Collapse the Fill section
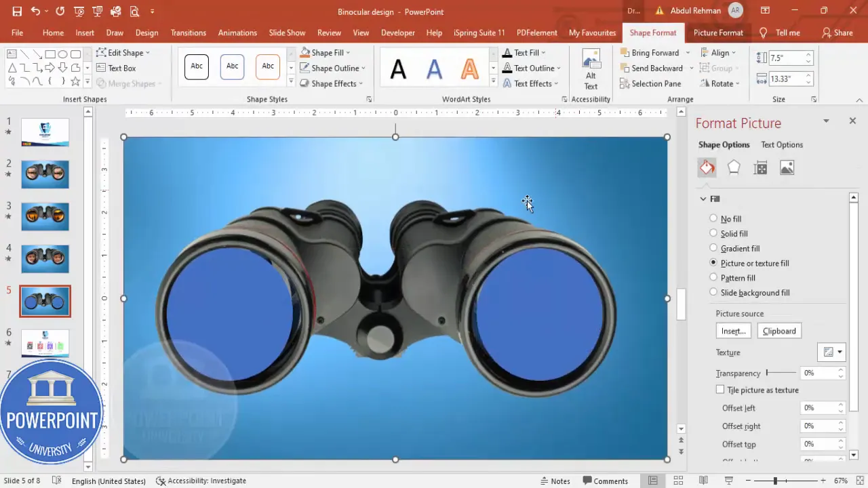This screenshot has height=488, width=868. (703, 199)
